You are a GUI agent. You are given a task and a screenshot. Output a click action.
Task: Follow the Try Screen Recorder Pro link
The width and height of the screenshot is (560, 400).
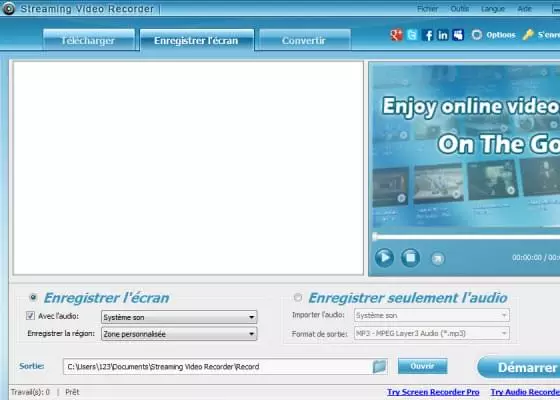coord(433,392)
